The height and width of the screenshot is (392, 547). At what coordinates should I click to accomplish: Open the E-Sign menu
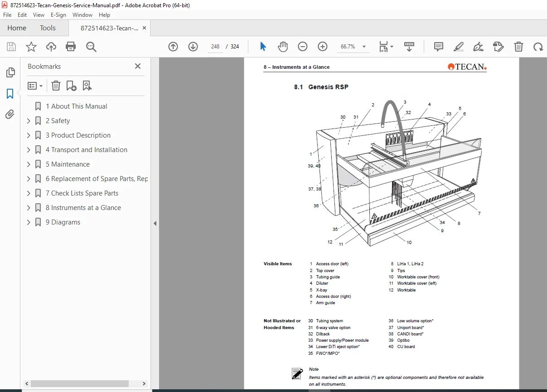58,15
